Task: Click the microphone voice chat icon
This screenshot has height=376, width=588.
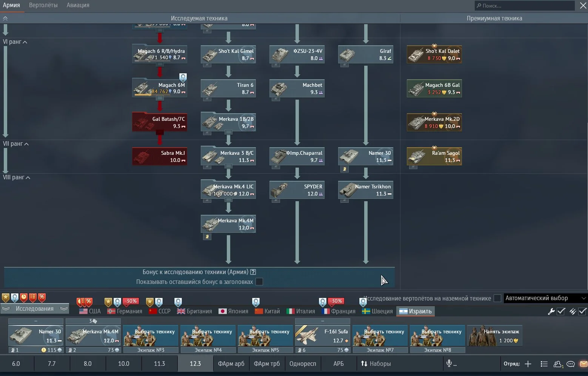Action: coord(449,364)
